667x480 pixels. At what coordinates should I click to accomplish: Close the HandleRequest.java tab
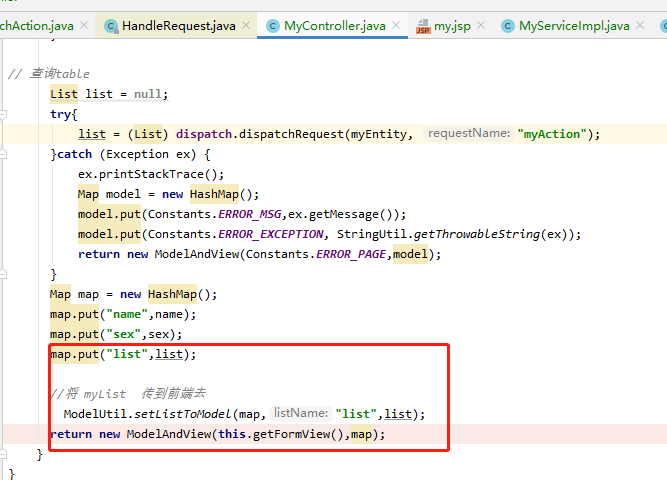pos(246,26)
